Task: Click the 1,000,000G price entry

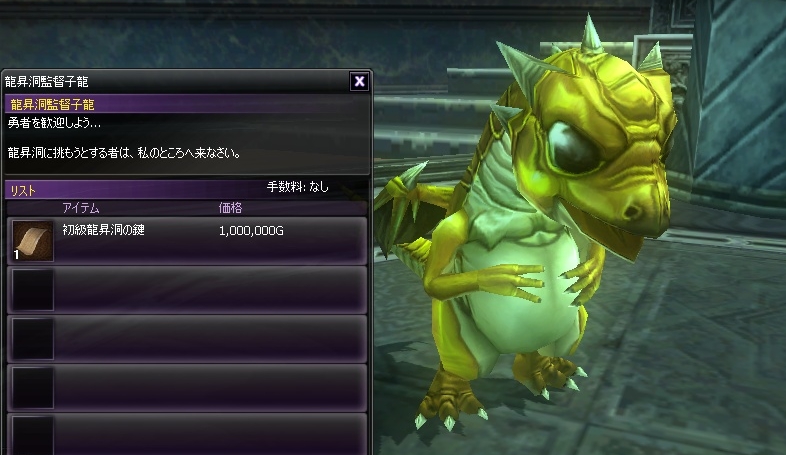Action: pyautogui.click(x=251, y=231)
